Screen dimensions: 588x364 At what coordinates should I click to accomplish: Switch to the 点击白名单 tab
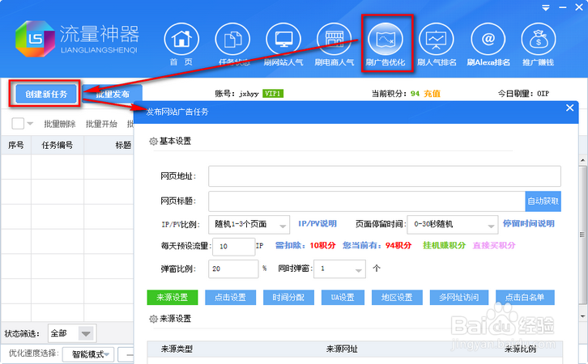point(525,298)
